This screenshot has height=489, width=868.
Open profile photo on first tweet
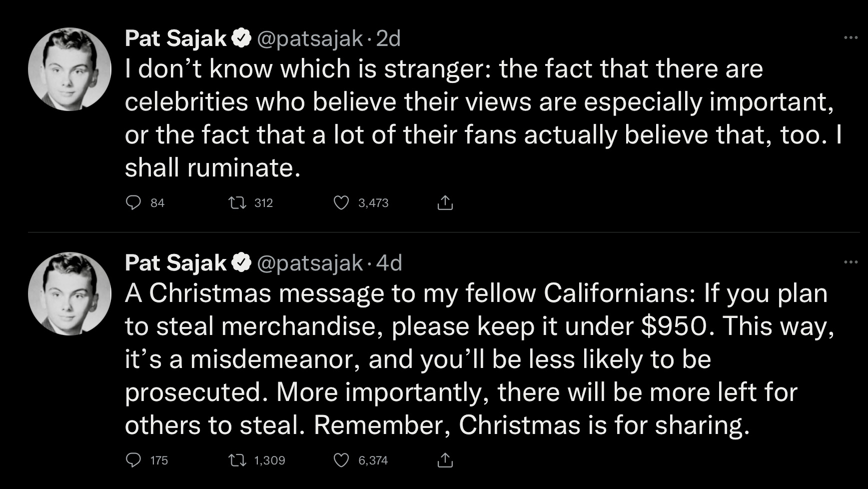(x=69, y=69)
